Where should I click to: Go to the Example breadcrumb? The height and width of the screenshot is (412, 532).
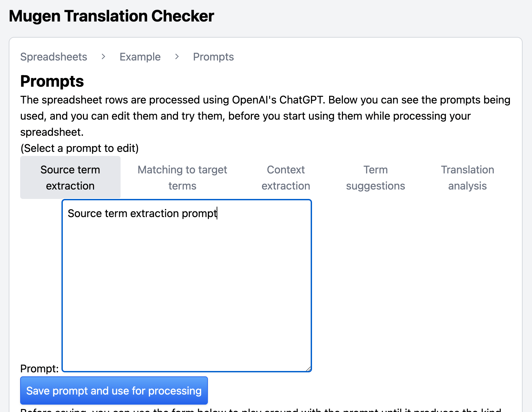(x=140, y=57)
